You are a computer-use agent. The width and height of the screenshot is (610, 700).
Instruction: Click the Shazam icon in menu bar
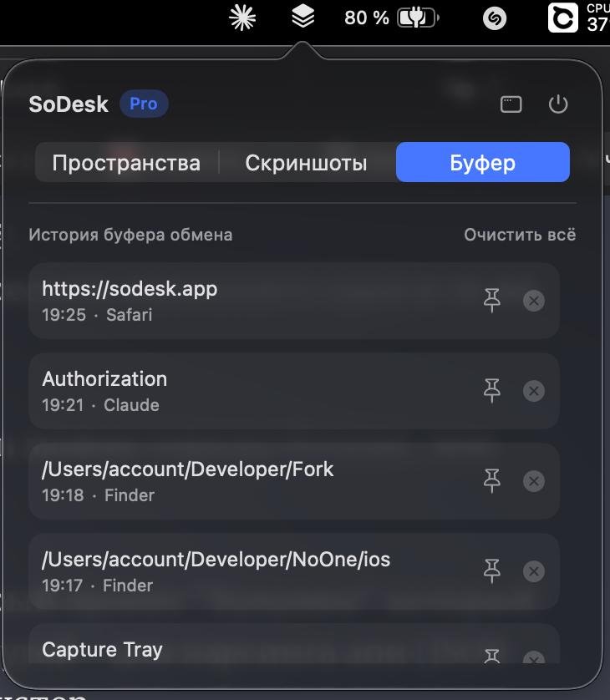pos(495,18)
